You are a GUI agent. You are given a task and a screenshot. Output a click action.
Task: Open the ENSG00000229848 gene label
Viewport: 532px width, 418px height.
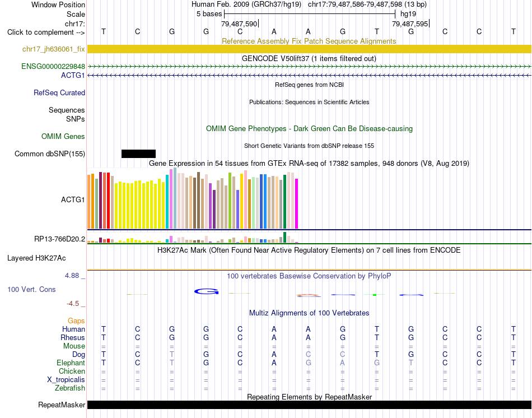(53, 67)
